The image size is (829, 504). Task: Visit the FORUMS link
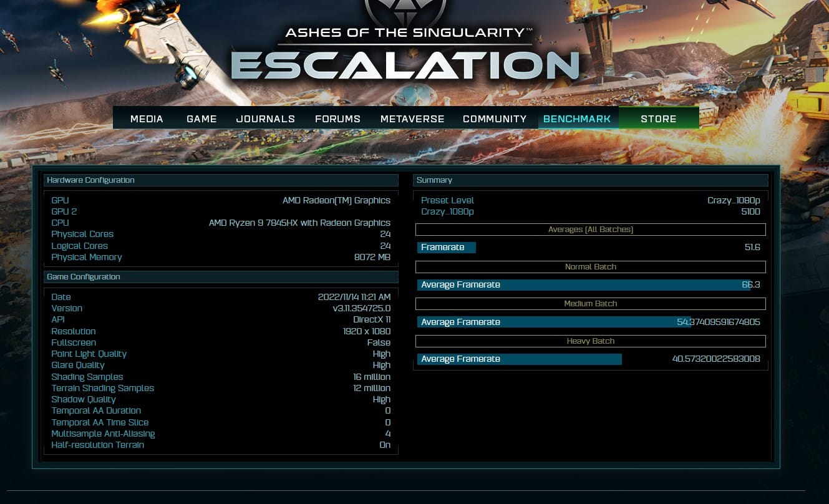[337, 119]
